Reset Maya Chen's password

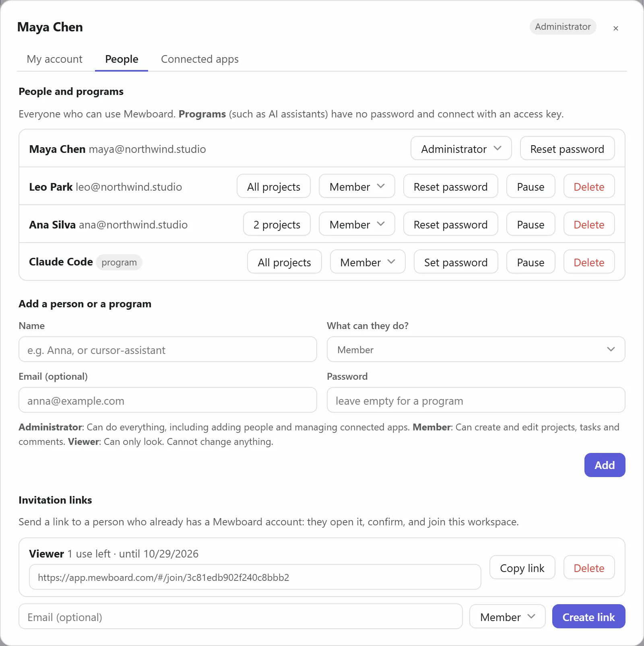coord(567,148)
